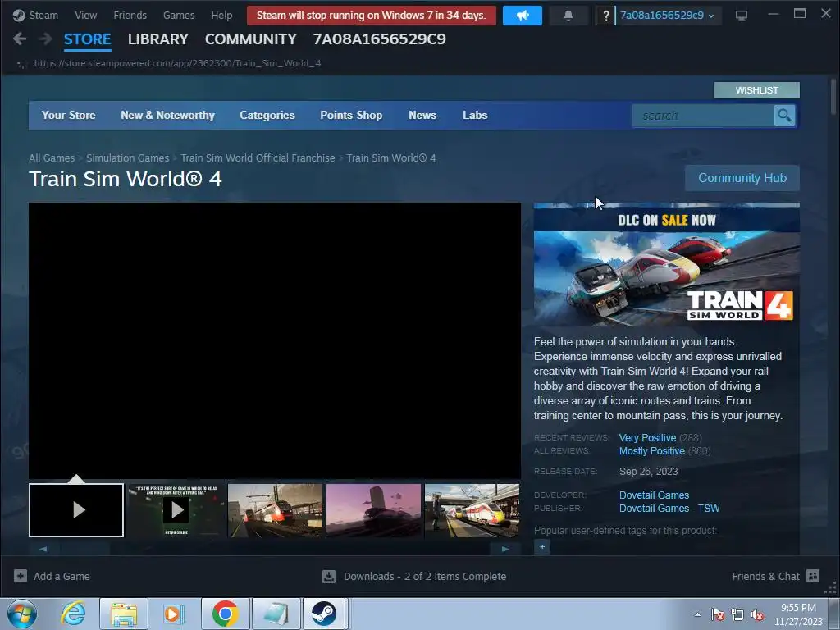Click the store search input field

click(x=703, y=115)
